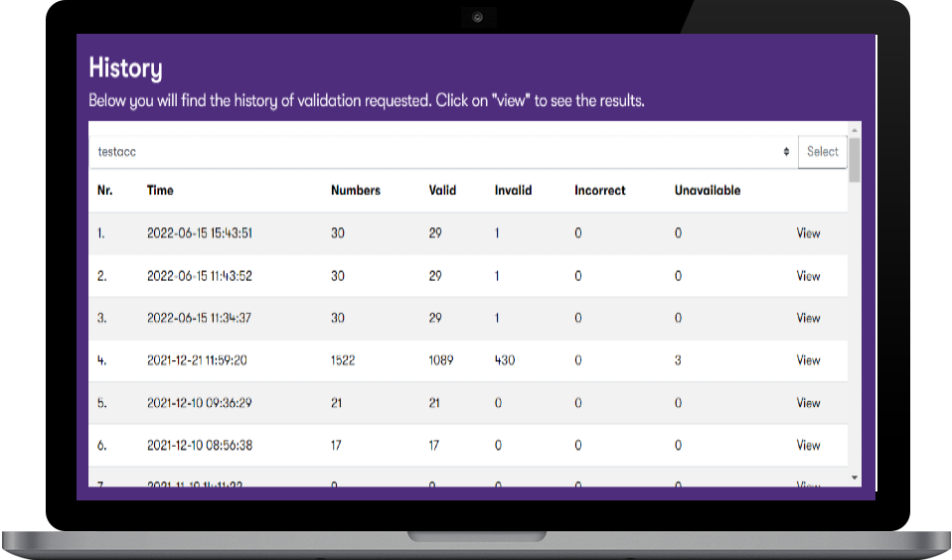Screen dimensions: 952x560
Task: Click the dropdown arrows on account selector
Action: click(x=786, y=152)
